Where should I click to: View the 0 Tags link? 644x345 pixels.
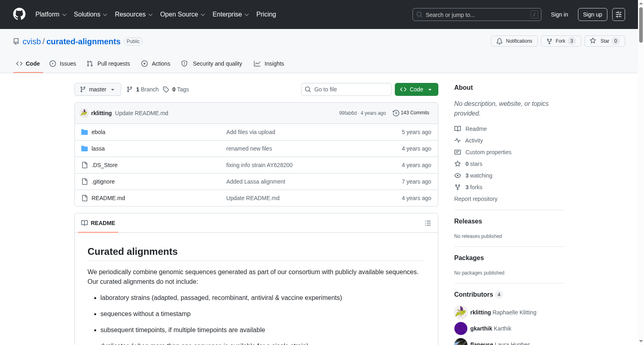(x=176, y=89)
